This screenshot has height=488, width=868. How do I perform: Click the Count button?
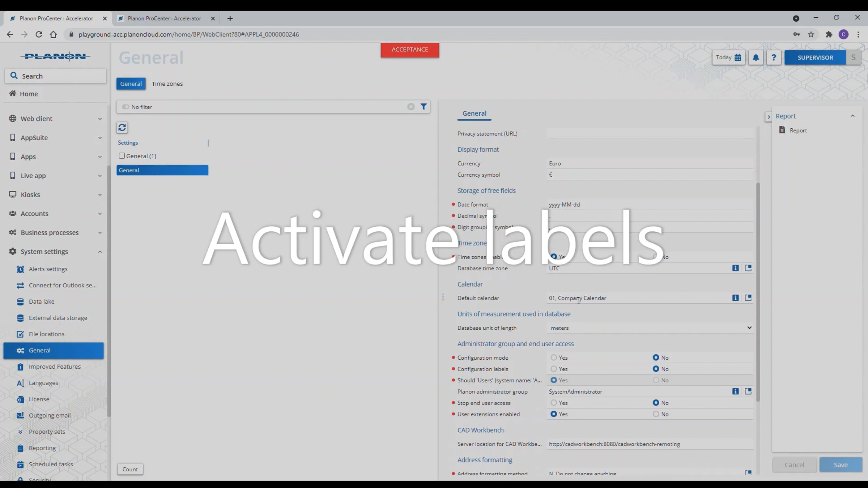(130, 469)
